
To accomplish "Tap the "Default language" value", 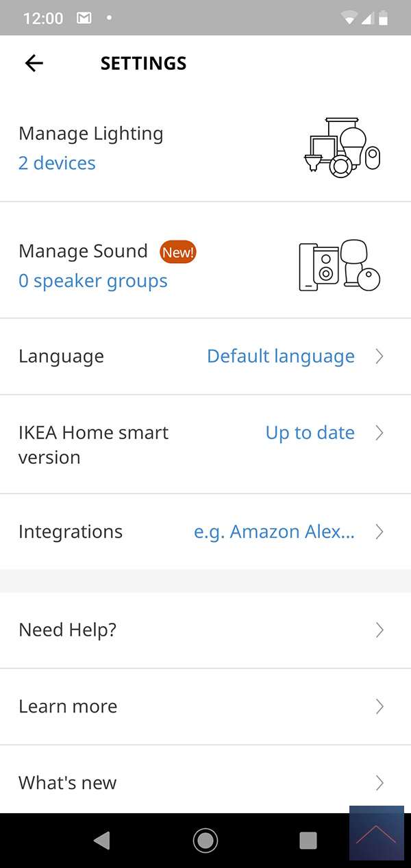I will click(x=281, y=356).
